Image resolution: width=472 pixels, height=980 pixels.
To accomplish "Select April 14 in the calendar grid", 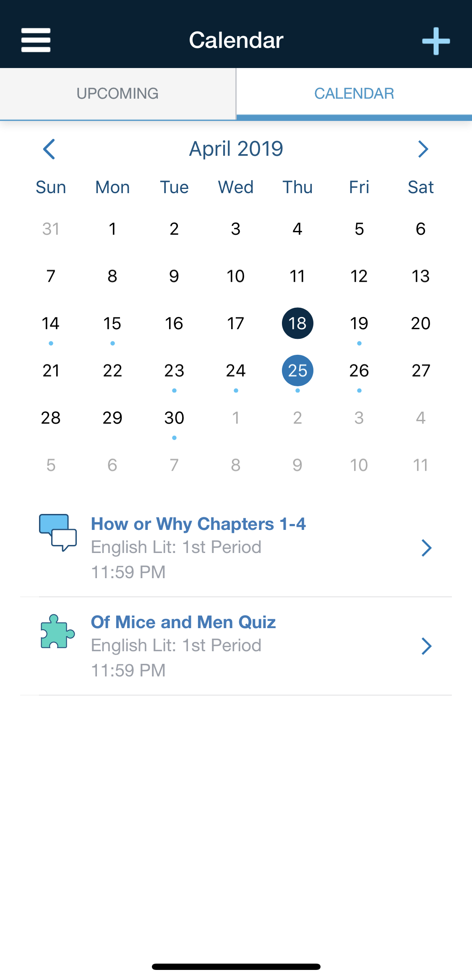I will click(51, 323).
